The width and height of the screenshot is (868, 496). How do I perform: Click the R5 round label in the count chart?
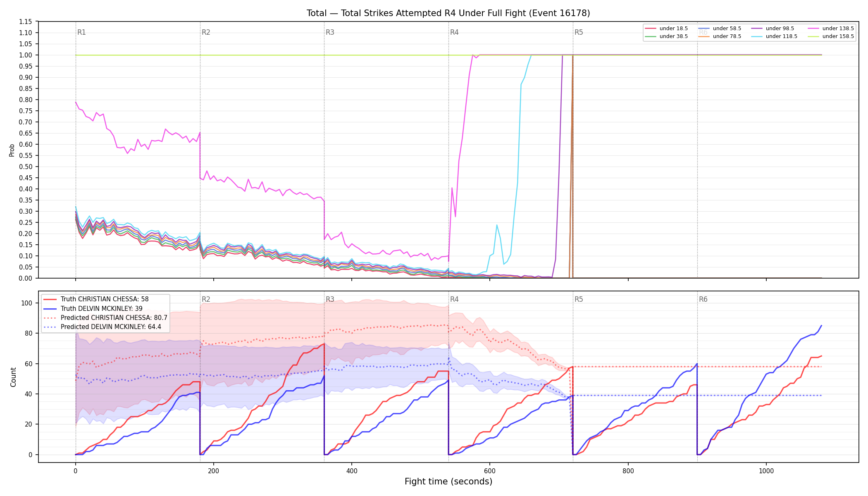point(579,299)
